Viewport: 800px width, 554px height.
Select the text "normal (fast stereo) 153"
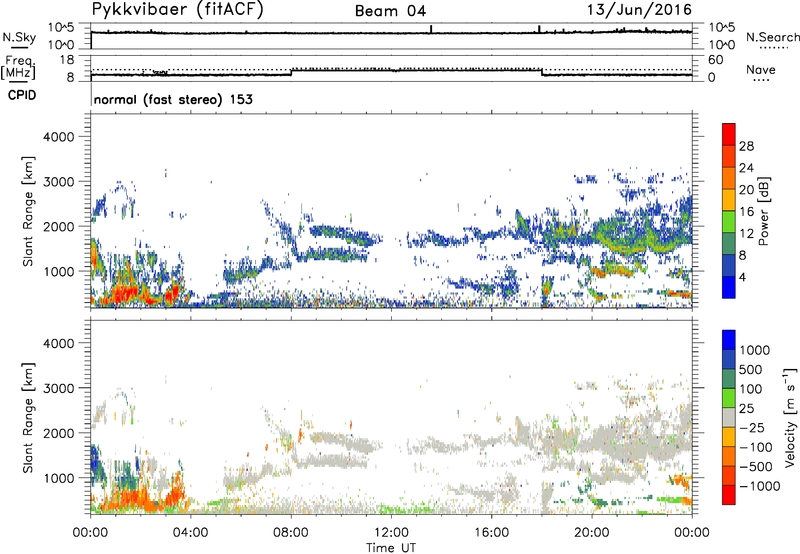[173, 99]
